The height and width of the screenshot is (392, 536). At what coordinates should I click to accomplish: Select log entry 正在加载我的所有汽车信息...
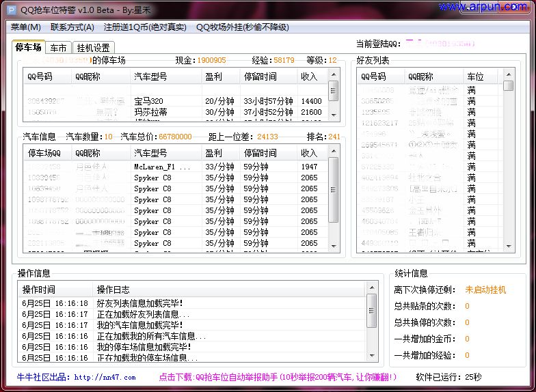coord(191,336)
